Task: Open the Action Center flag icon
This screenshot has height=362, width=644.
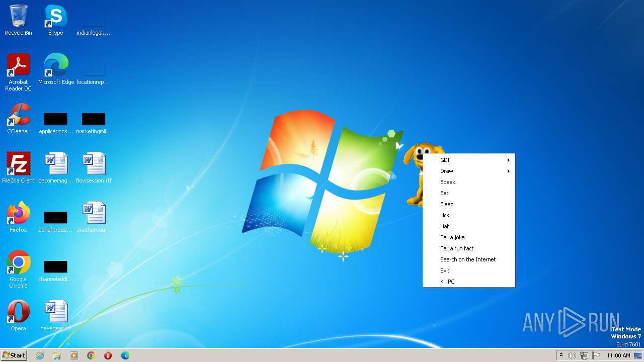Action: coord(596,355)
